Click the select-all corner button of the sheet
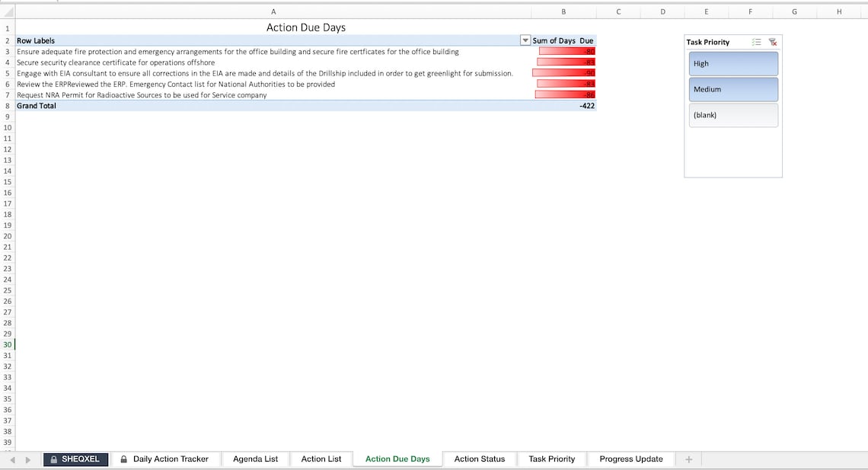 (5, 11)
